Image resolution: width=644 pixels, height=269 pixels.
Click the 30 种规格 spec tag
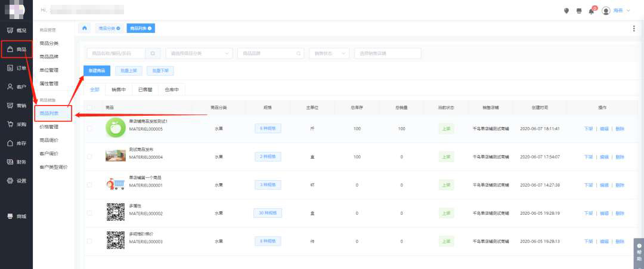point(267,213)
